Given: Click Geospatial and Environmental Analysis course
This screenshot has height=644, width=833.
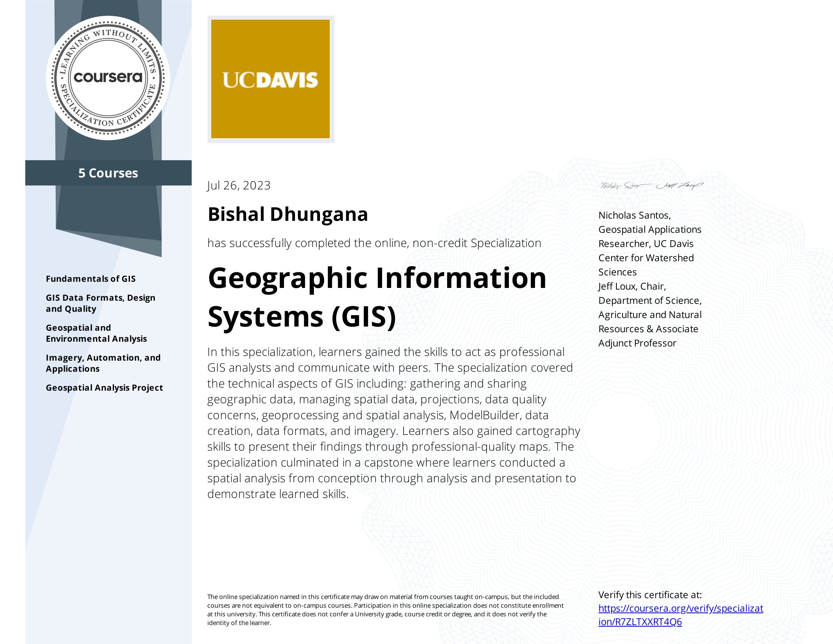Looking at the screenshot, I should click(x=96, y=333).
